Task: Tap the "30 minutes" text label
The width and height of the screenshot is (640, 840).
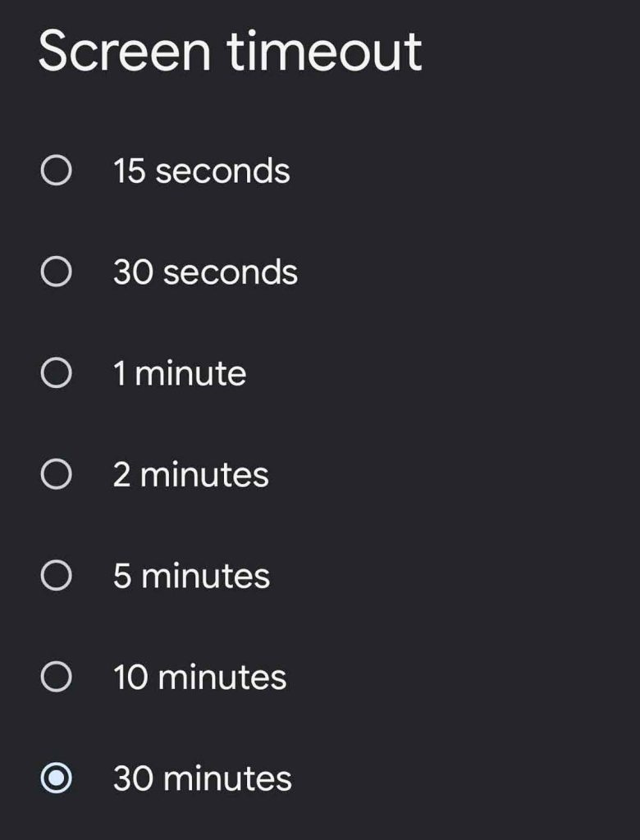Action: pyautogui.click(x=202, y=778)
